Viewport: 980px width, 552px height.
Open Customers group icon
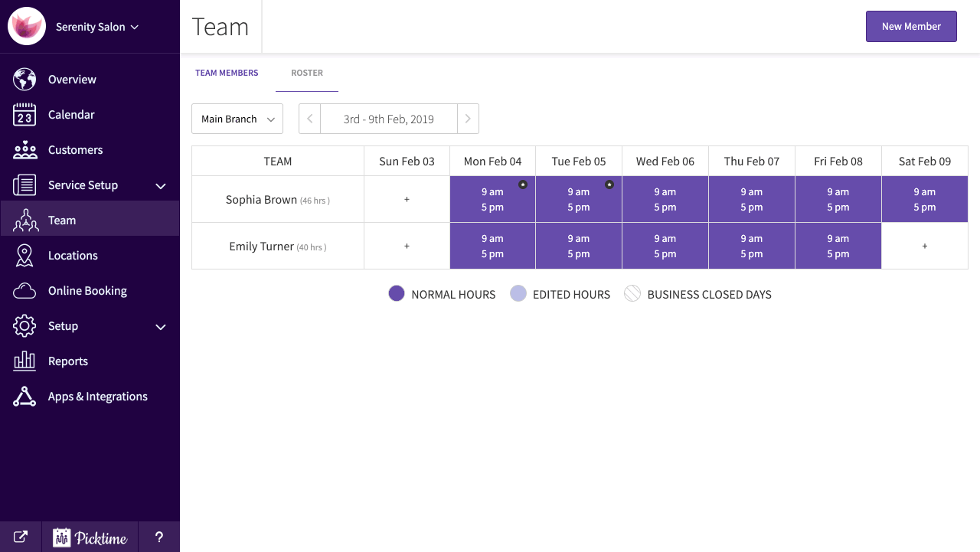[x=24, y=150]
